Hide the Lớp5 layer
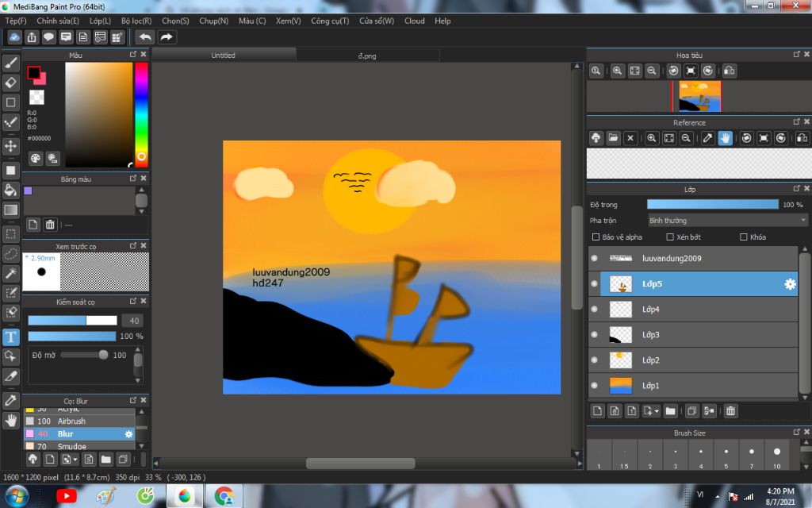Image resolution: width=812 pixels, height=508 pixels. pyautogui.click(x=595, y=283)
